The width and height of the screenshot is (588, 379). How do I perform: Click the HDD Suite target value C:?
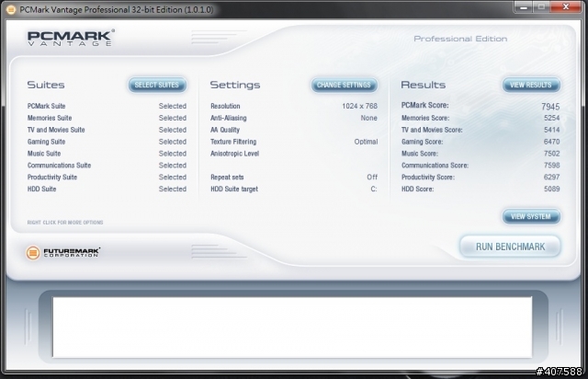coord(374,189)
